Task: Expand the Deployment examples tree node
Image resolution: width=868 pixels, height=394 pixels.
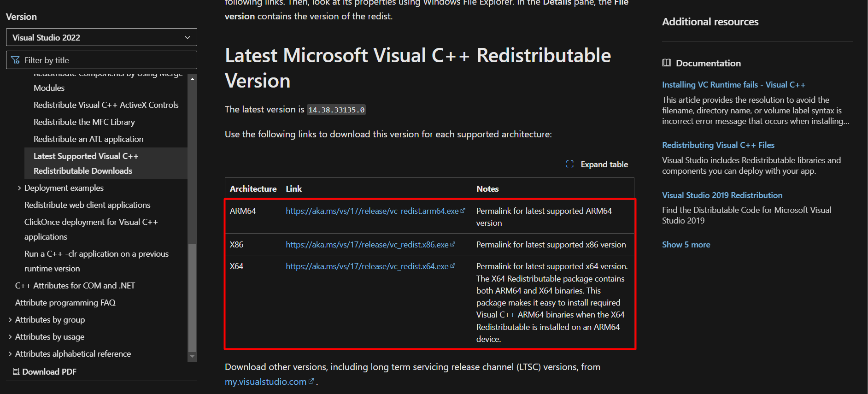Action: [x=19, y=188]
